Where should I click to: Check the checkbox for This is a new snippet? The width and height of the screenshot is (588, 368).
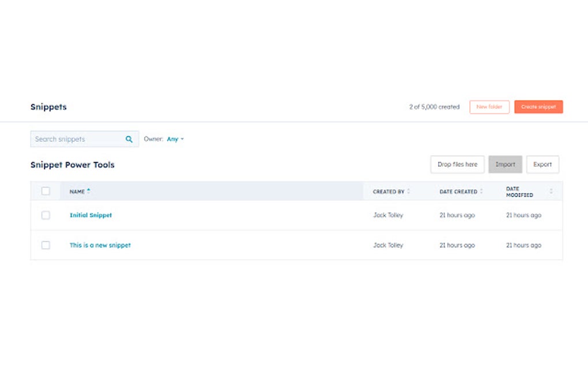tap(46, 245)
